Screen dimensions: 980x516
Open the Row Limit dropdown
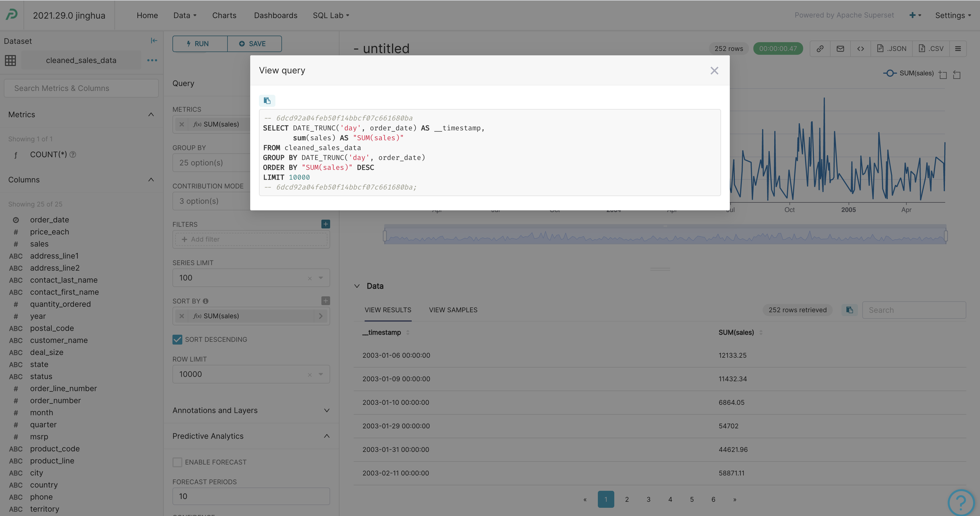point(321,374)
